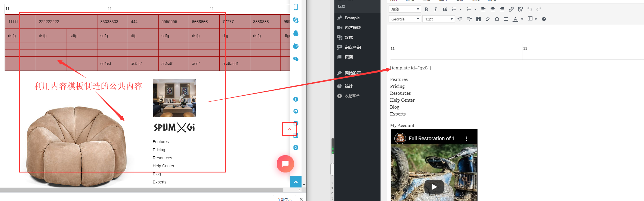
Task: Insert horizontal line / read more break
Action: pyautogui.click(x=506, y=19)
